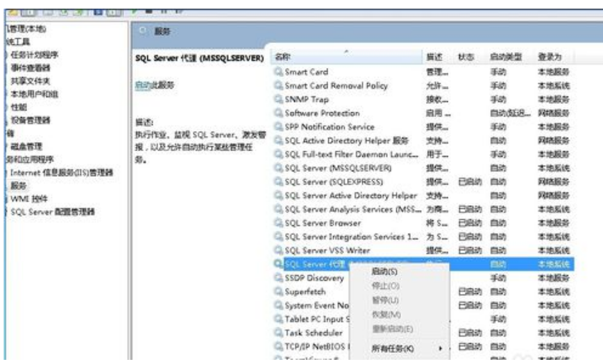Select 设备管理器 in the left tree
Viewport: 603px width, 364px height.
click(30, 120)
